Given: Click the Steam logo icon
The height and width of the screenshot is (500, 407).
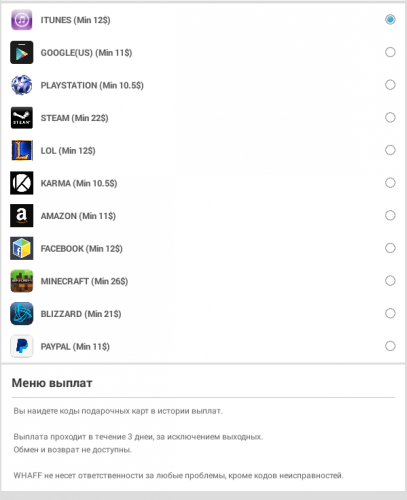Looking at the screenshot, I should point(22,118).
